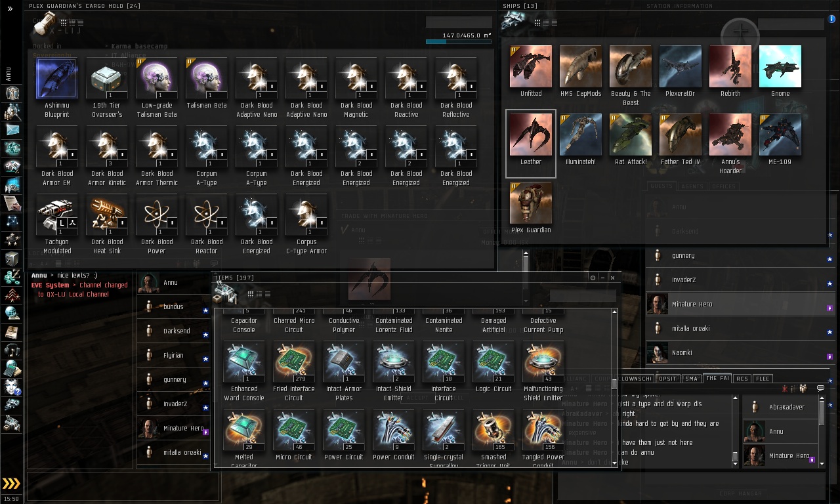Select Flyirian in the local member list
840x504 pixels.
173,356
